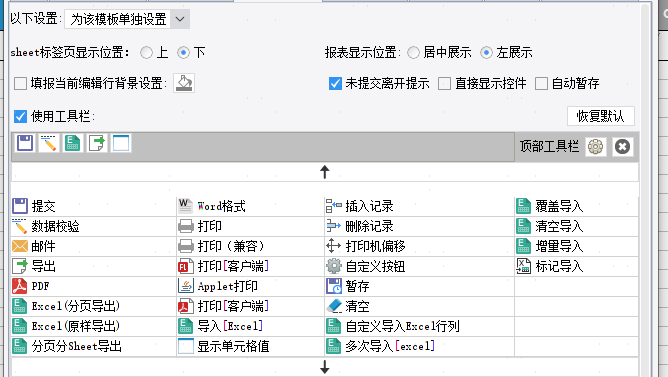The image size is (668, 377).
Task: Open the 为该模板单独设置 dropdown
Action: (127, 19)
